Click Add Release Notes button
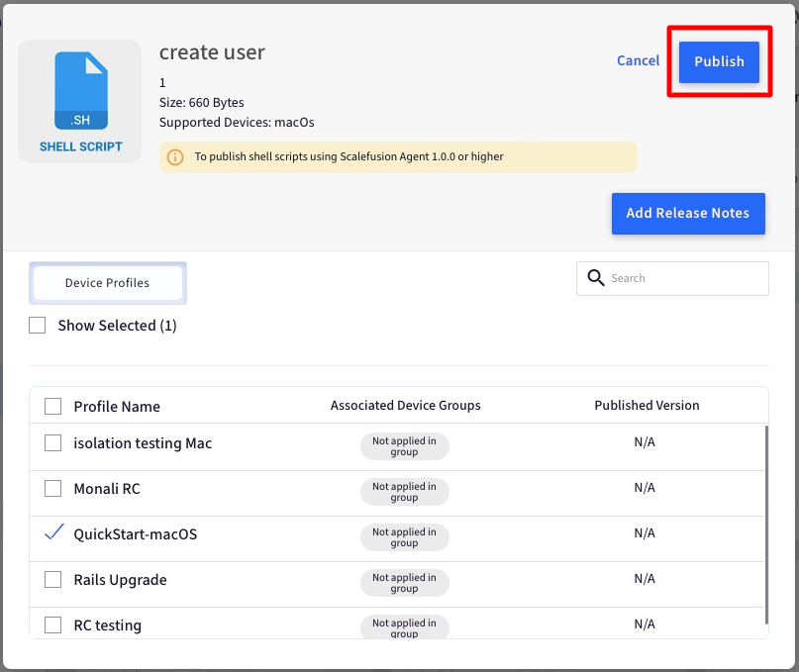 coord(688,213)
